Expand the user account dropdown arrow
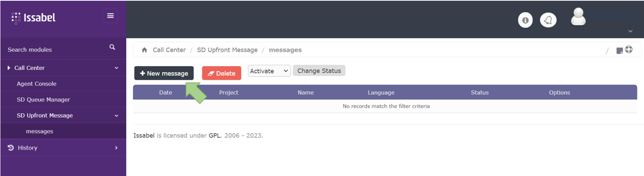This screenshot has height=176, width=644. [630, 31]
